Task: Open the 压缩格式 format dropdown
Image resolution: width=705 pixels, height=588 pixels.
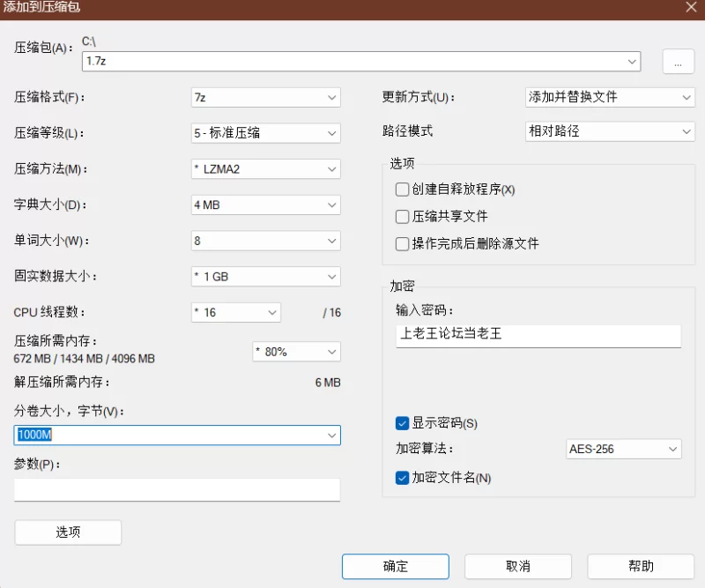Action: click(x=330, y=97)
